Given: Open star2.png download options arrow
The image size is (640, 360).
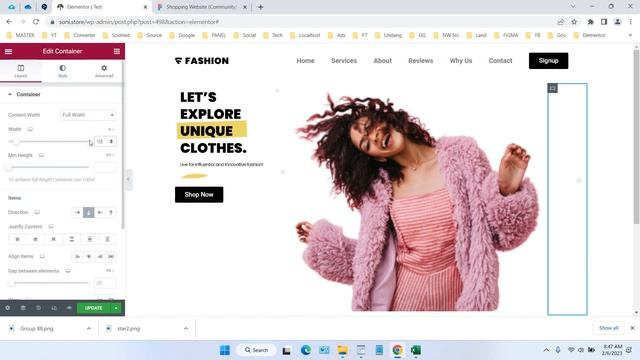Looking at the screenshot, I should click(x=186, y=329).
